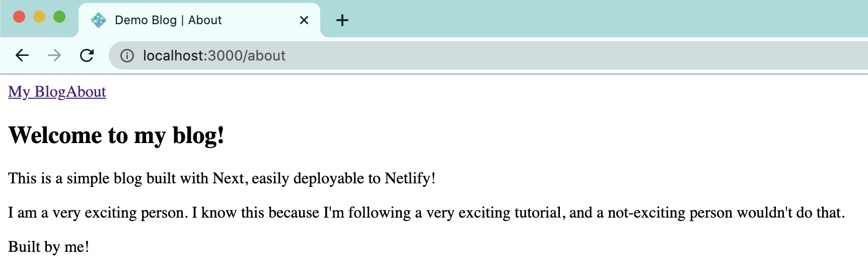Click the paragraph about the exciting tutorial
Image resolution: width=868 pixels, height=274 pixels.
pos(426,213)
